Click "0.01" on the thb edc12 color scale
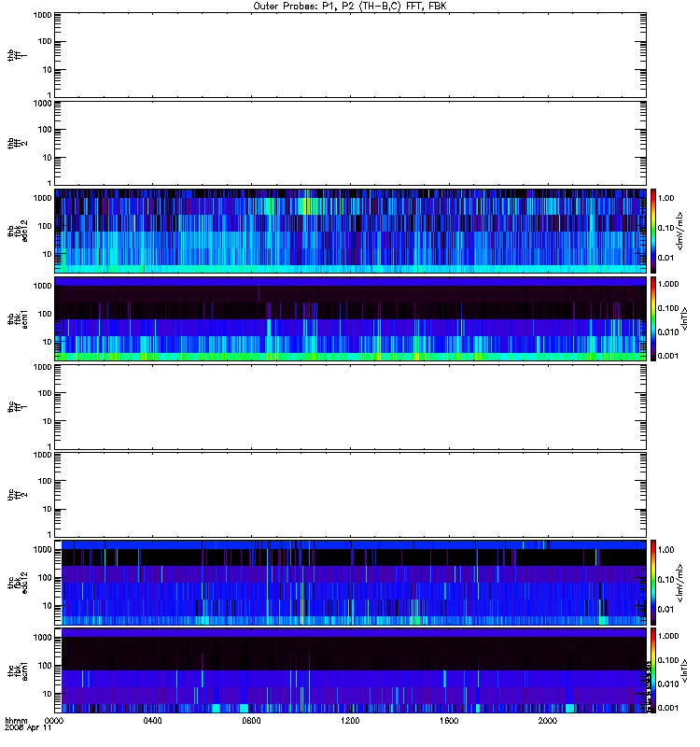700x747 pixels. 665,258
